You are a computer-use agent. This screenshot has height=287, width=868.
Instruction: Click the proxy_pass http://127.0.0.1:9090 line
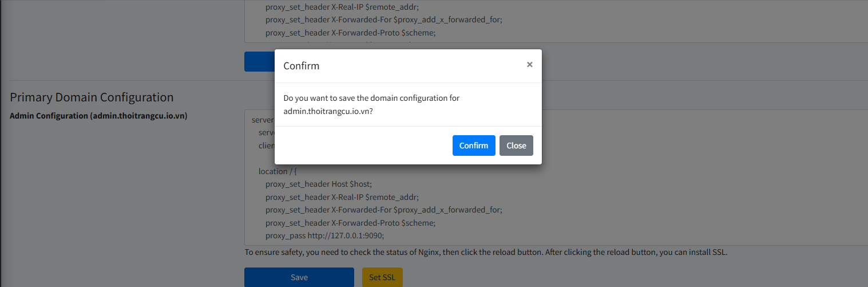(324, 235)
